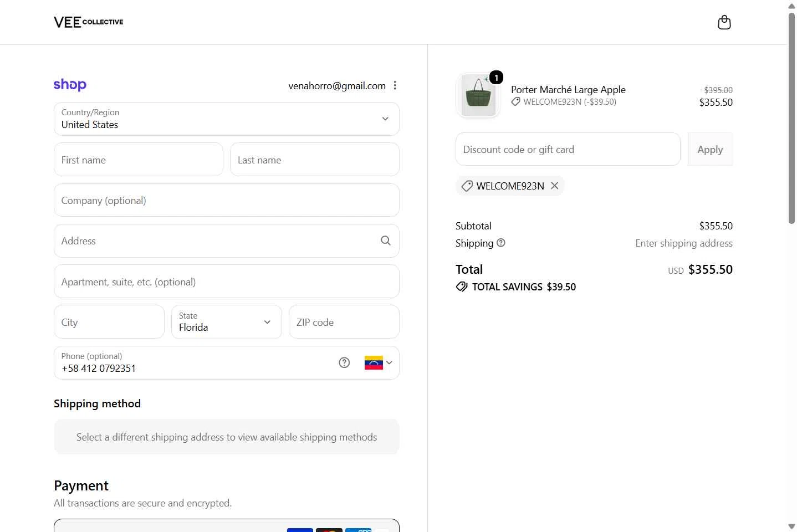
Task: Open account options menu beside email
Action: coord(395,85)
